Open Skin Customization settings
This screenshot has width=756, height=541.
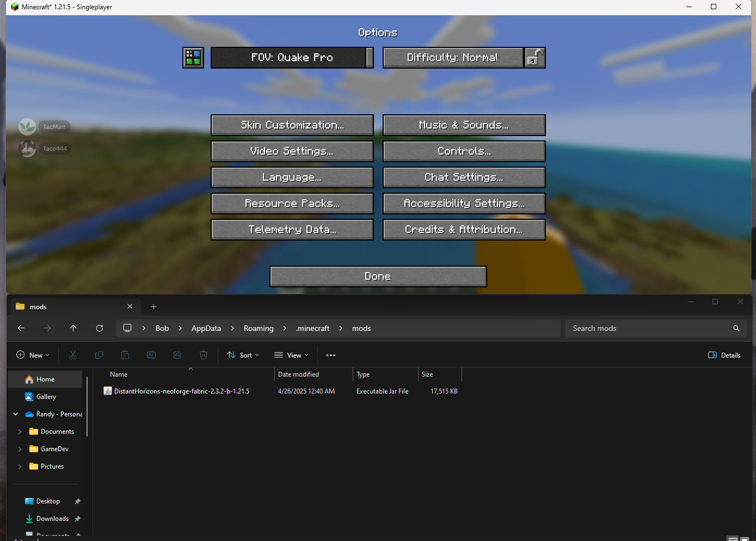click(x=292, y=125)
